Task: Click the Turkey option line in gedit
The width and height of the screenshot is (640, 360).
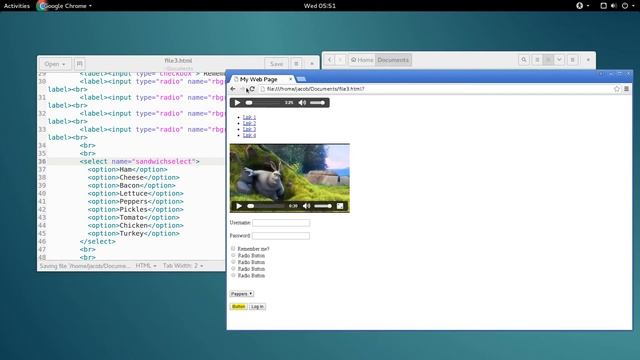Action: click(x=133, y=233)
